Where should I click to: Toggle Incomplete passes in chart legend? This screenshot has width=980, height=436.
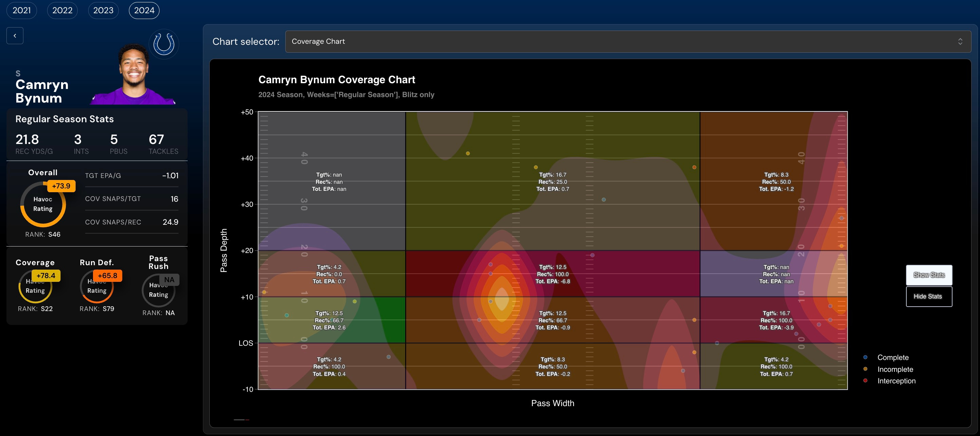click(x=895, y=369)
